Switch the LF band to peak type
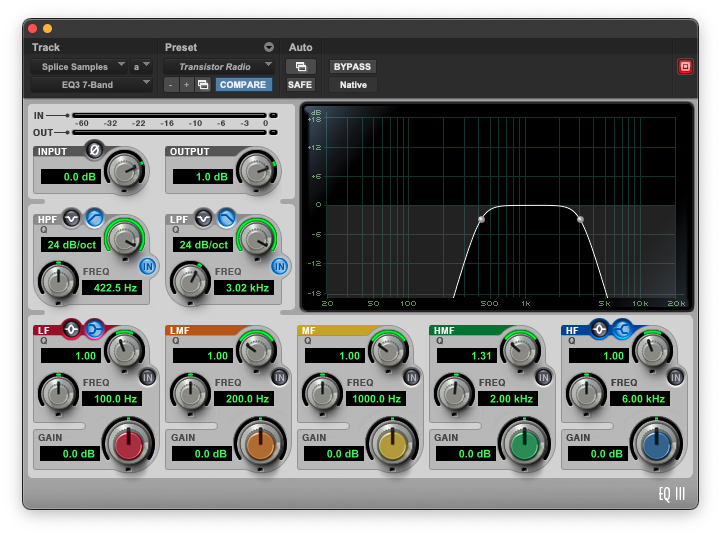Screen dimensions: 721x536 point(72,327)
